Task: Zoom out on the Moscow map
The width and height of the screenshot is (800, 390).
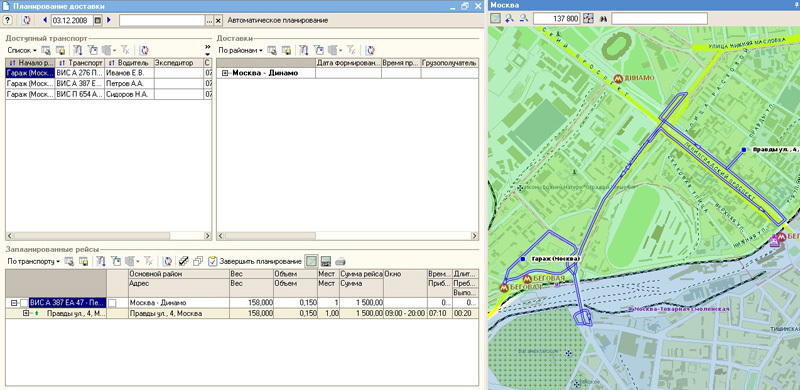Action: click(524, 18)
